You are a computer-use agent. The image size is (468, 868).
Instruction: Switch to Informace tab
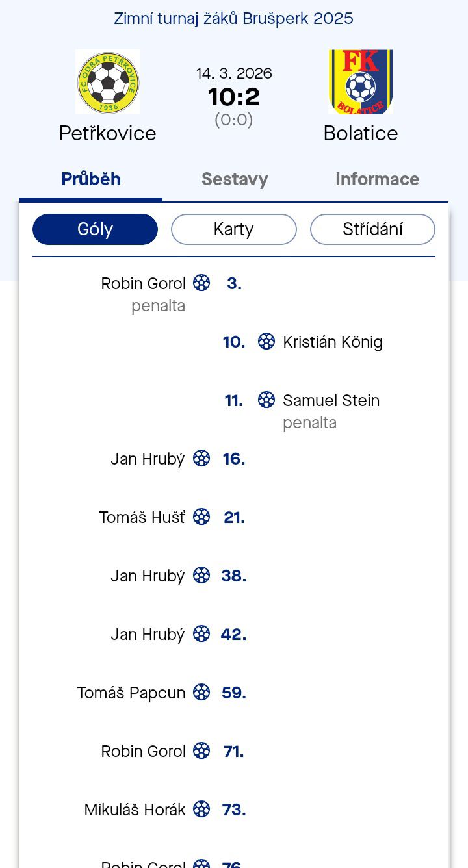tap(377, 179)
